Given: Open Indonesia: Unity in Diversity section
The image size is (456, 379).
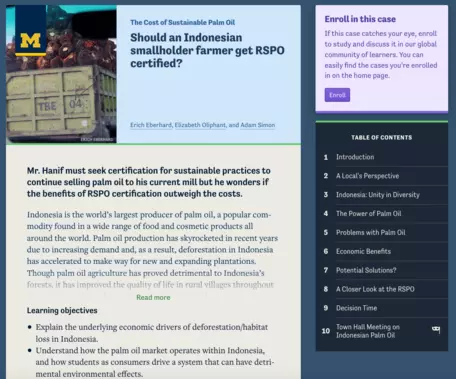Looking at the screenshot, I should (382, 195).
